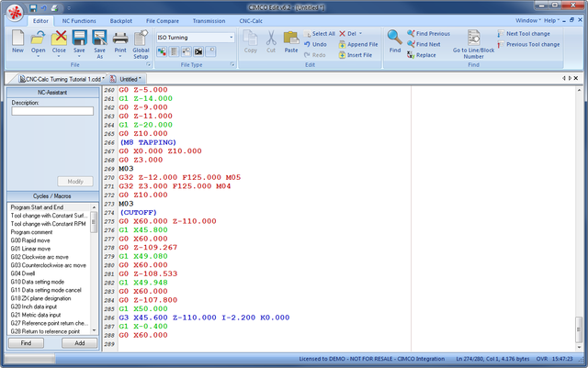
Task: Switch to the Backplot tab
Action: pyautogui.click(x=120, y=21)
